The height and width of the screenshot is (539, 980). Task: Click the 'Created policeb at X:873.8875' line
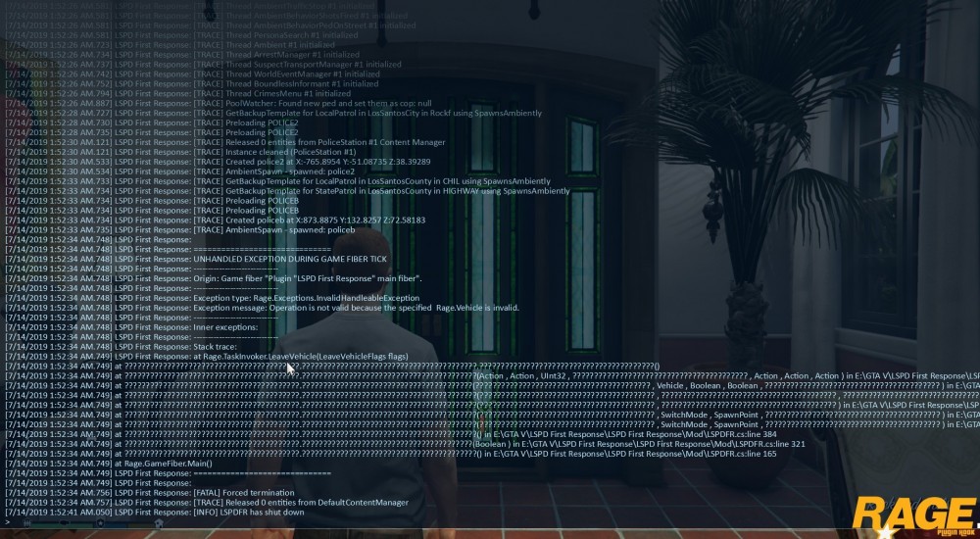(x=215, y=220)
